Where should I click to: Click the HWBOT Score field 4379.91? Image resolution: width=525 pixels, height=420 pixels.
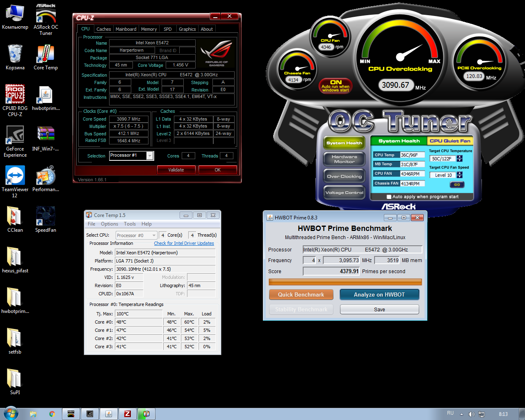click(x=331, y=271)
